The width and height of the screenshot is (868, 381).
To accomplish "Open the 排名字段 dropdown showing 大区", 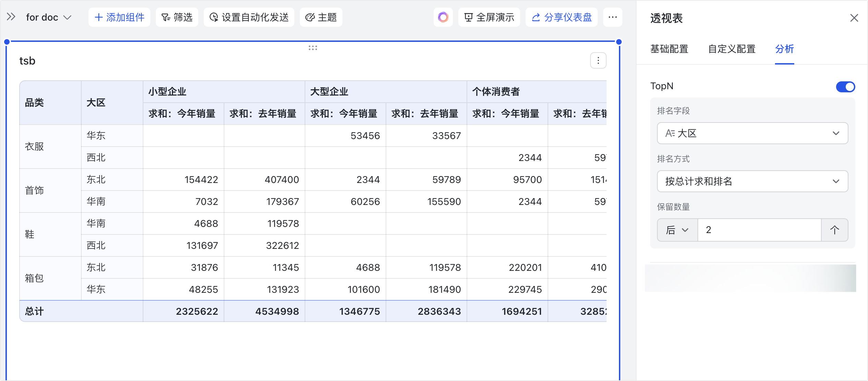I will [752, 133].
